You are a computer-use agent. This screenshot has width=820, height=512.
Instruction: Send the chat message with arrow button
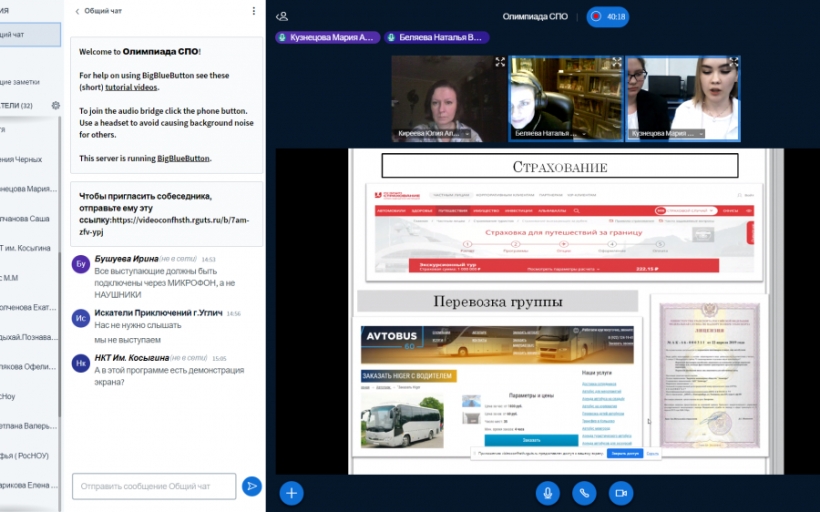pyautogui.click(x=252, y=486)
